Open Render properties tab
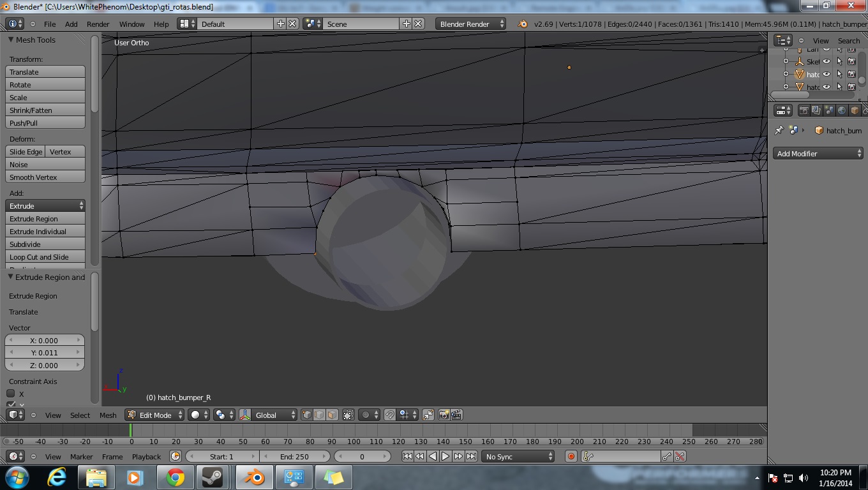 pyautogui.click(x=804, y=110)
